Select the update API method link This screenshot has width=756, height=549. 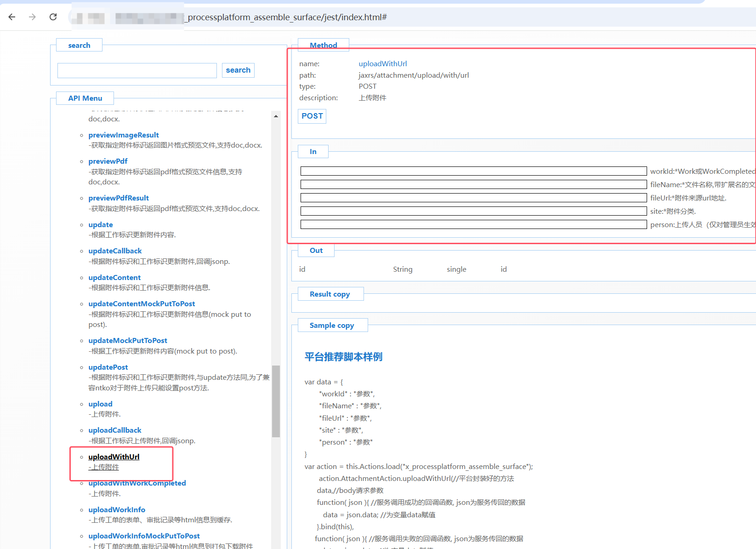pyautogui.click(x=101, y=225)
